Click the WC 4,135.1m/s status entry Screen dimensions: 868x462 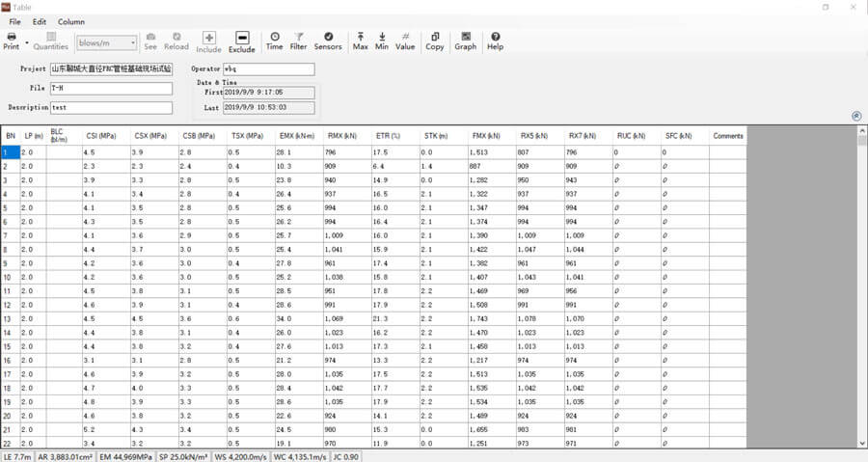[300, 457]
